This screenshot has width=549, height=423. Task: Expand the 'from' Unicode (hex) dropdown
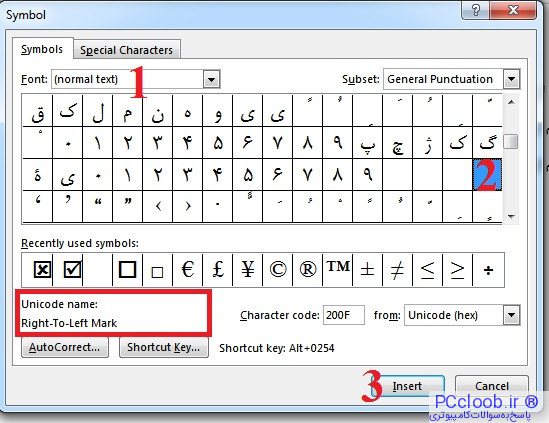coord(511,315)
